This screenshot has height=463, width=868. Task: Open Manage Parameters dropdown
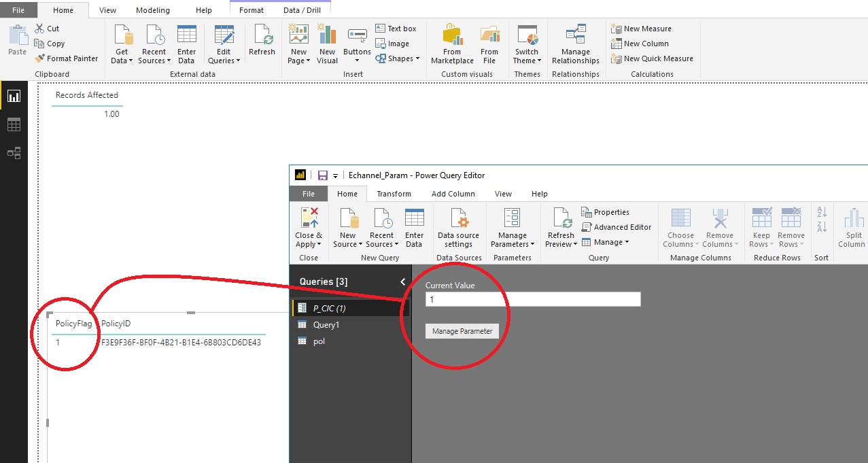coord(513,228)
